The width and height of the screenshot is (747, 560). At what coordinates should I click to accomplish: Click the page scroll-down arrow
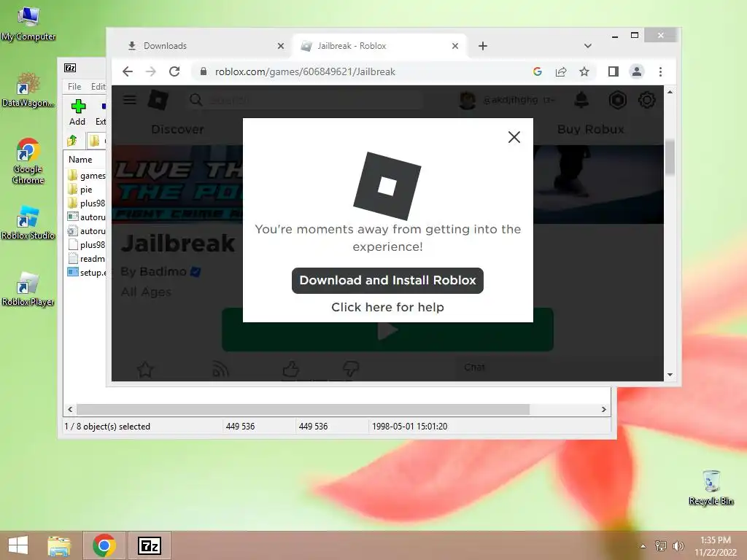click(x=670, y=375)
